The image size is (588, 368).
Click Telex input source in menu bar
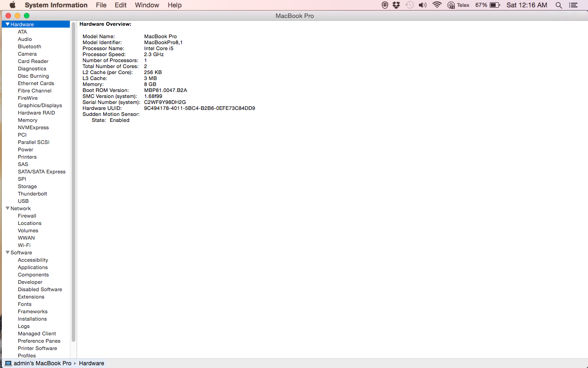coord(458,5)
